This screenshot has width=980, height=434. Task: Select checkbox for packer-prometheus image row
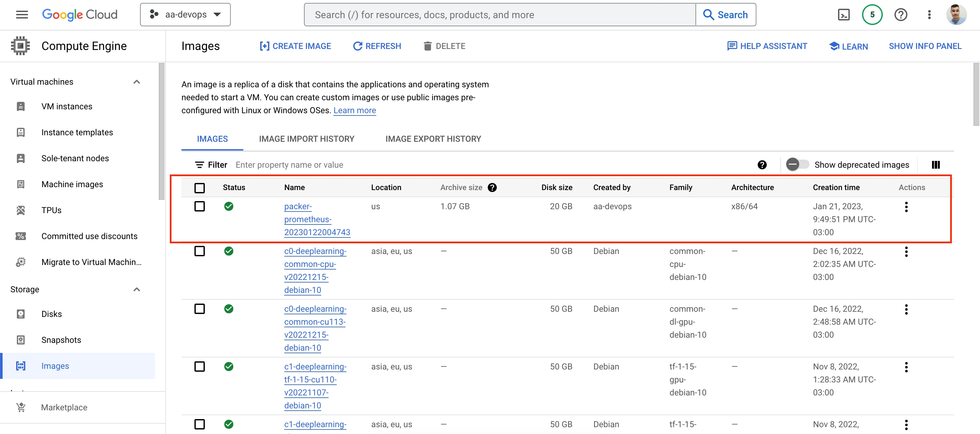[x=199, y=206]
